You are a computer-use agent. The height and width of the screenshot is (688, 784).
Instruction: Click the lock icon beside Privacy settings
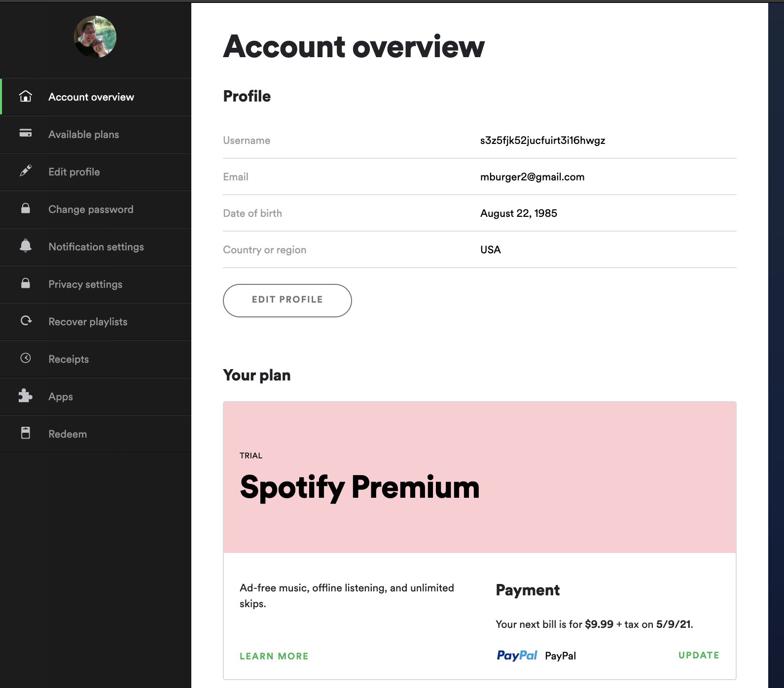[x=26, y=283]
